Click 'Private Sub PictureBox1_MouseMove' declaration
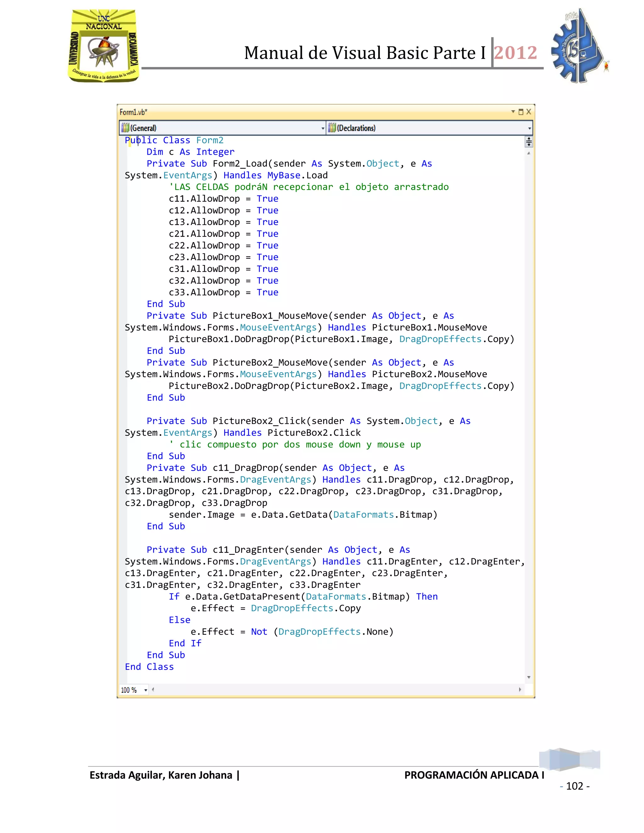Screen dimensions: 644x833 (x=300, y=316)
